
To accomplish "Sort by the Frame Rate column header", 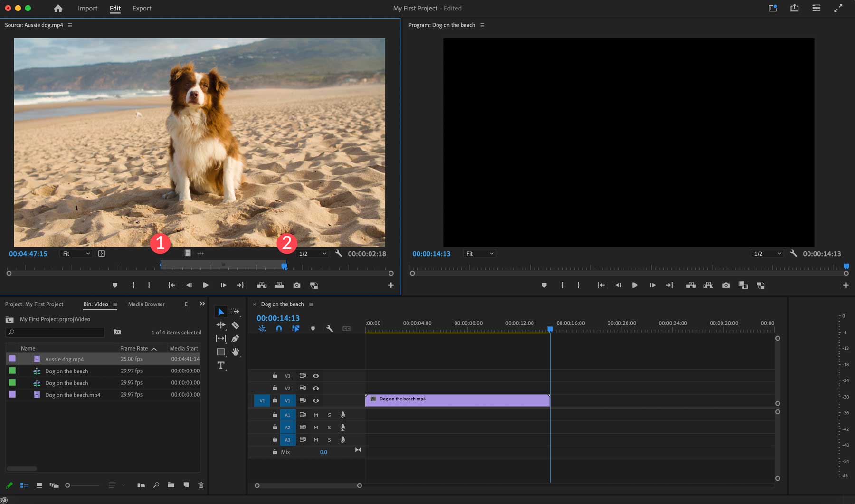I will click(x=134, y=348).
